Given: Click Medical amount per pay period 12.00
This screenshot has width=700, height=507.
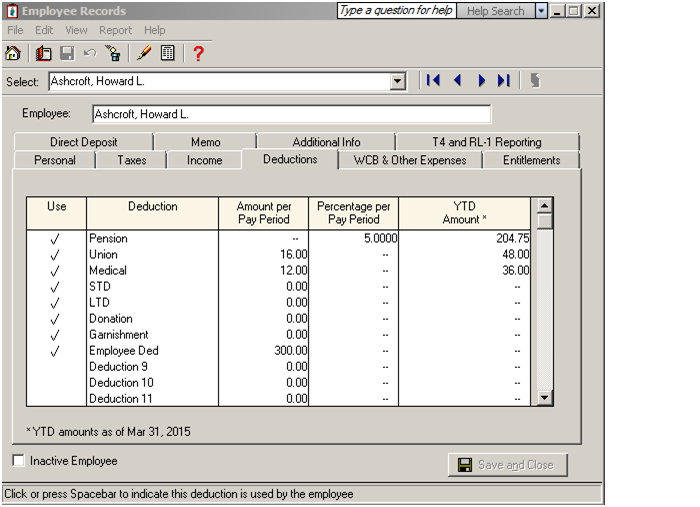Looking at the screenshot, I should tap(263, 271).
